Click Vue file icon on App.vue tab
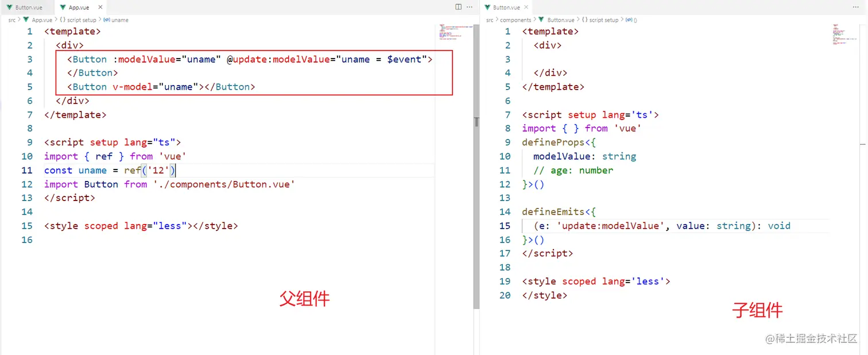868x355 pixels. coord(63,7)
